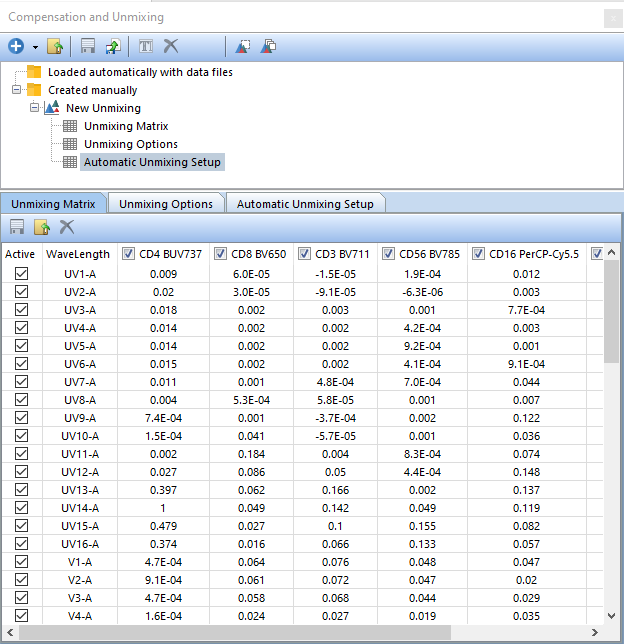Toggle the Active checkbox for V4-A
The width and height of the screenshot is (624, 644).
pyautogui.click(x=21, y=616)
